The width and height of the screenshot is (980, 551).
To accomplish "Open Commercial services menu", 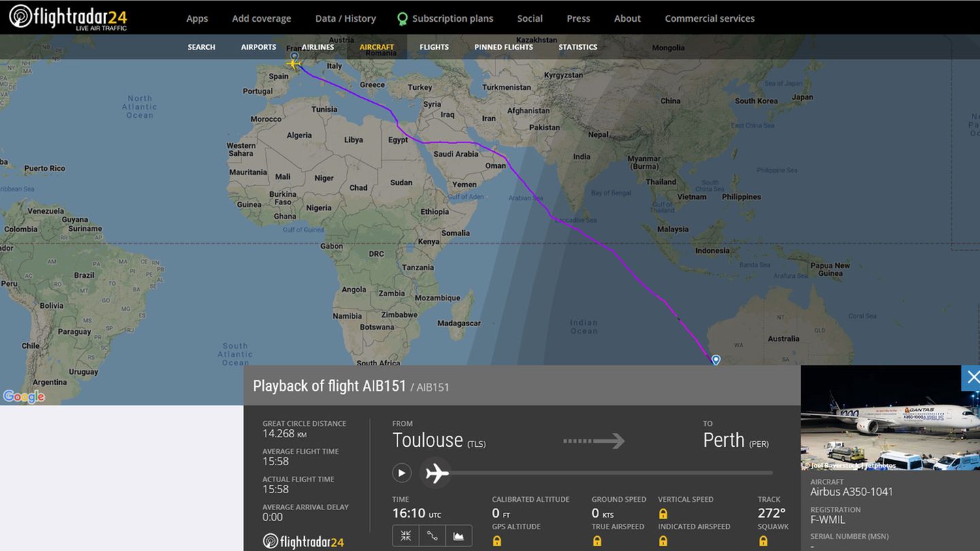I will (x=710, y=18).
